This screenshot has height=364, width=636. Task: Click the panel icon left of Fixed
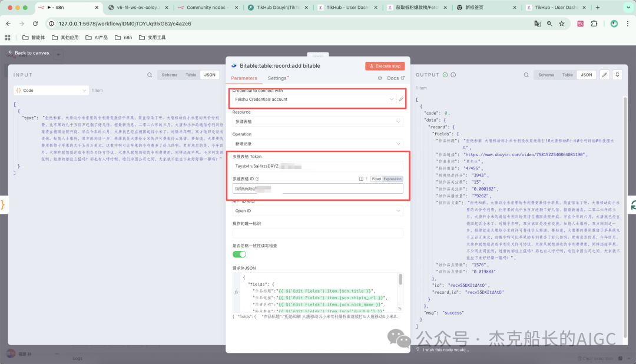pos(361,178)
